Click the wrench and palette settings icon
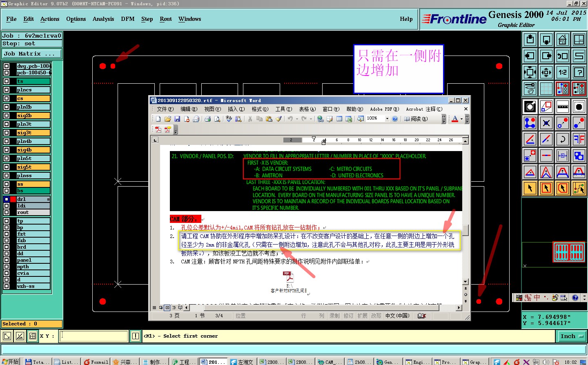588x365 pixels. [530, 88]
